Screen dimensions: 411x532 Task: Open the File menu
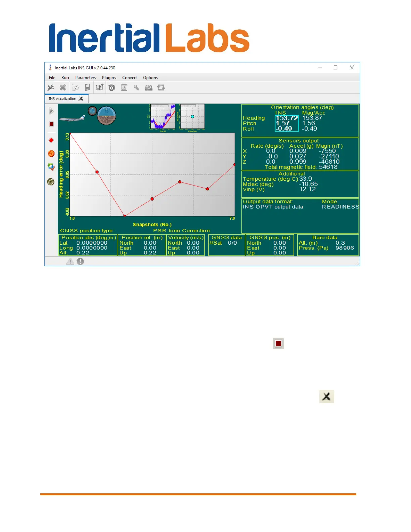52,78
